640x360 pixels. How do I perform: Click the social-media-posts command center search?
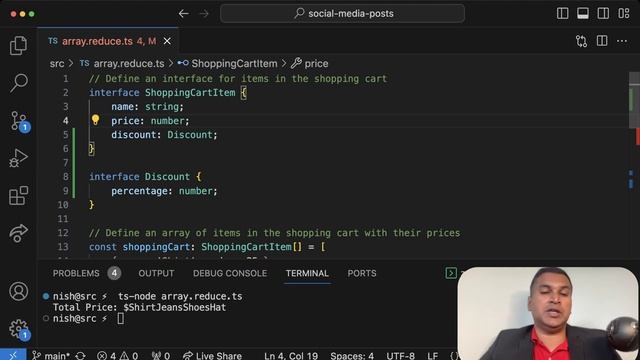(342, 13)
